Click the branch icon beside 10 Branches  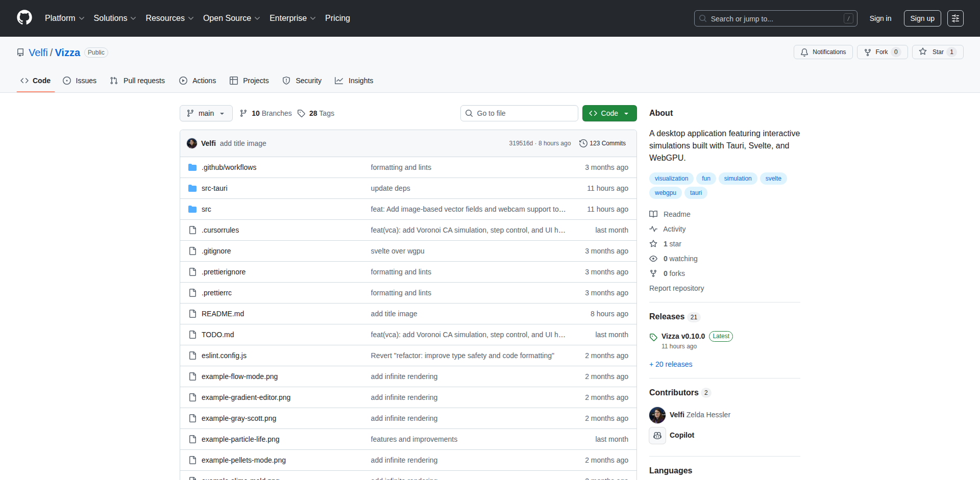click(243, 113)
